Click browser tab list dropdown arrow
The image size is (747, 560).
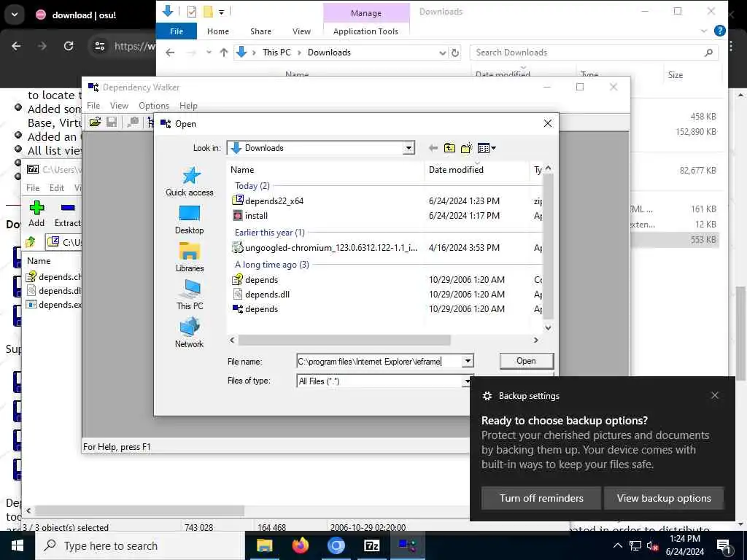[15, 15]
